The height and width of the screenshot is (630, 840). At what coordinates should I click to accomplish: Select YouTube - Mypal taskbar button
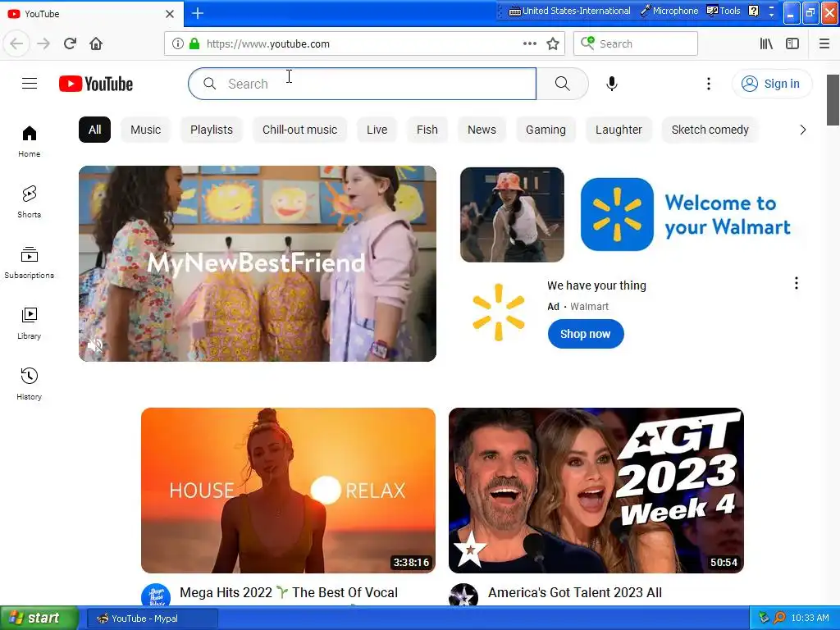[153, 619]
